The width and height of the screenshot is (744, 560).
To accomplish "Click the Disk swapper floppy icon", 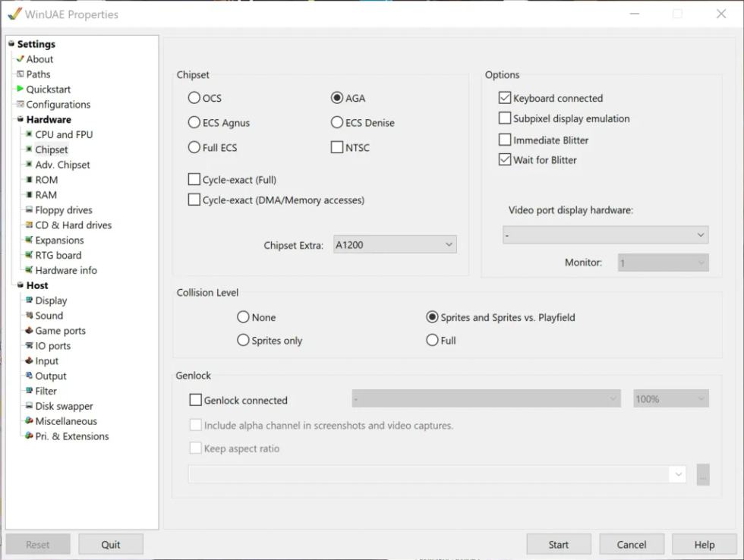I will pos(29,406).
